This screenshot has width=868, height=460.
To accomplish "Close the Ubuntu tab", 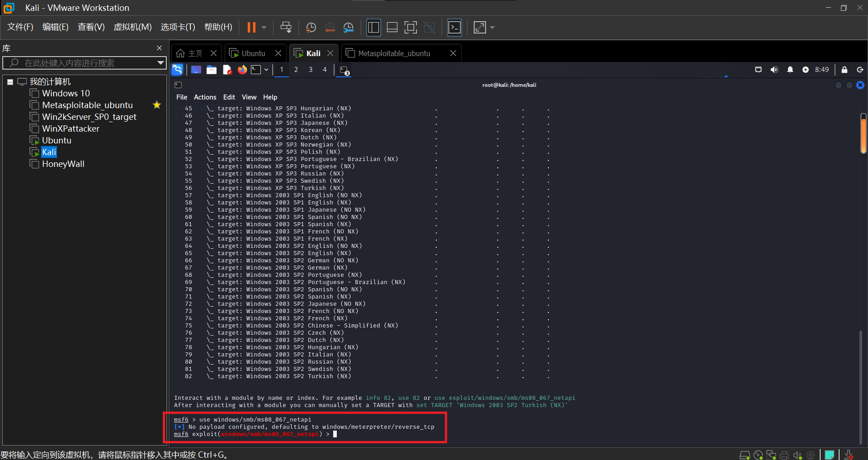I will point(278,53).
